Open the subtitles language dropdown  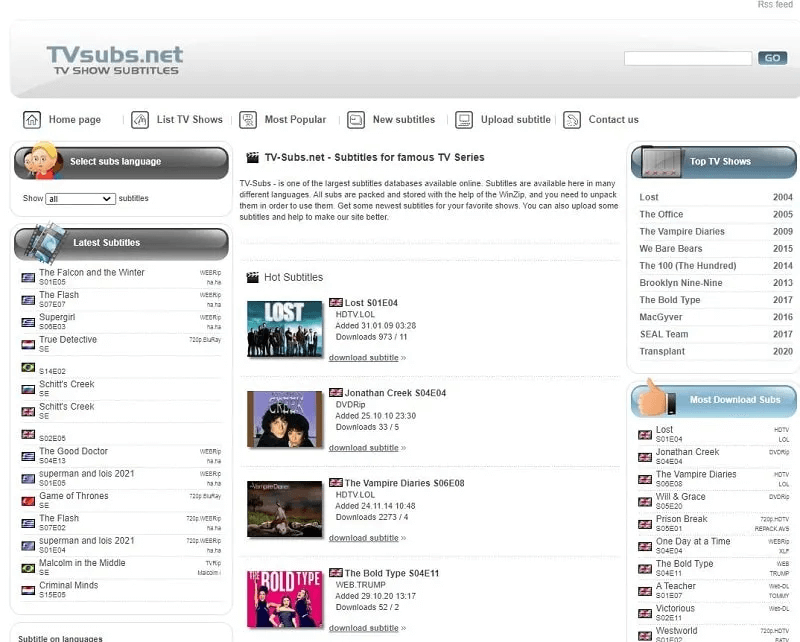pos(80,199)
